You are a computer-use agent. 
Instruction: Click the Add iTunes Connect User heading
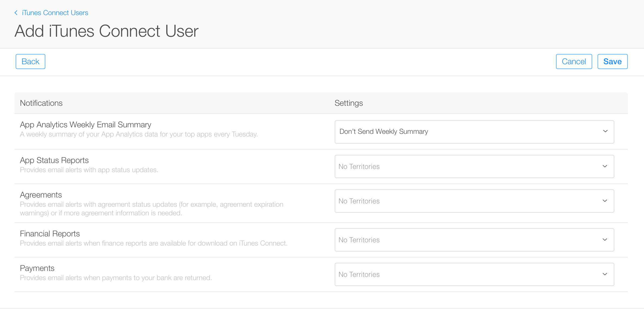tap(107, 31)
